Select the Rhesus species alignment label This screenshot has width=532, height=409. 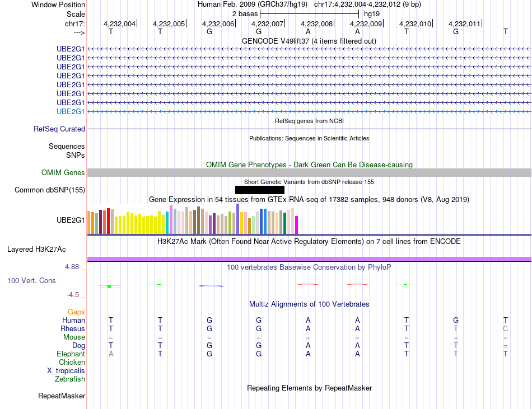click(x=73, y=329)
